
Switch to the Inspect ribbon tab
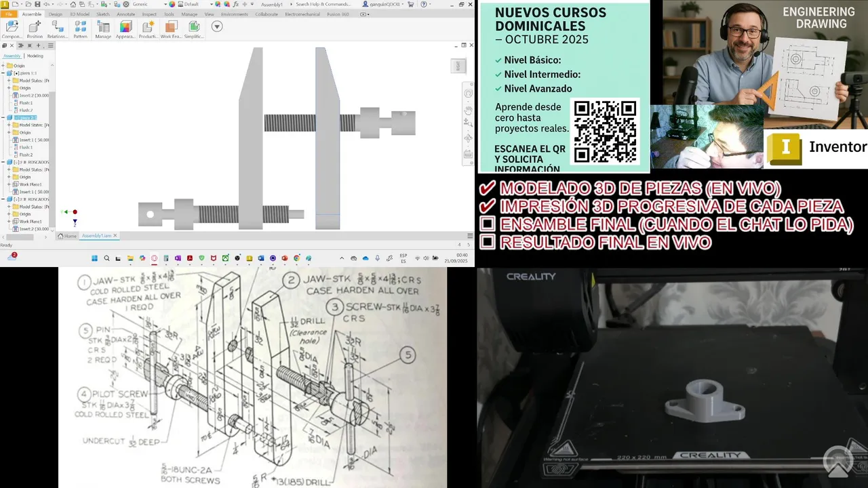point(149,14)
